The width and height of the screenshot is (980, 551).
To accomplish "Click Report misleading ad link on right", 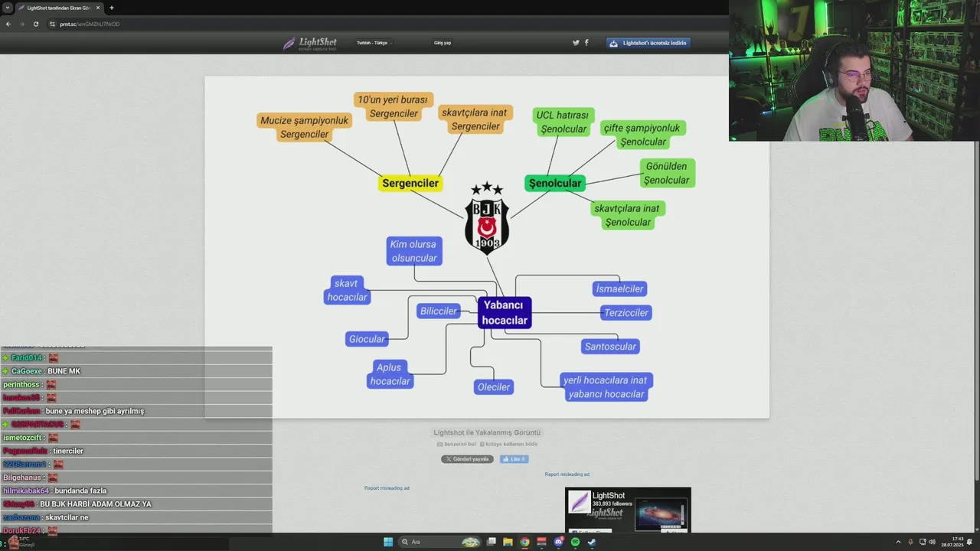I will [x=567, y=474].
